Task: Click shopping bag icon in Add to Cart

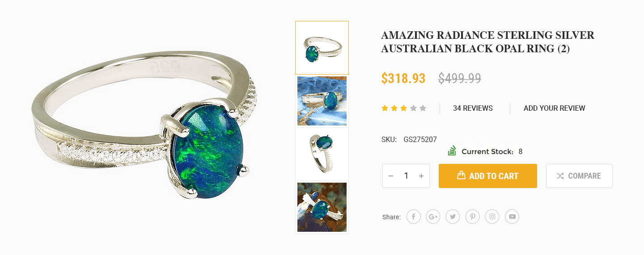Action: [461, 176]
